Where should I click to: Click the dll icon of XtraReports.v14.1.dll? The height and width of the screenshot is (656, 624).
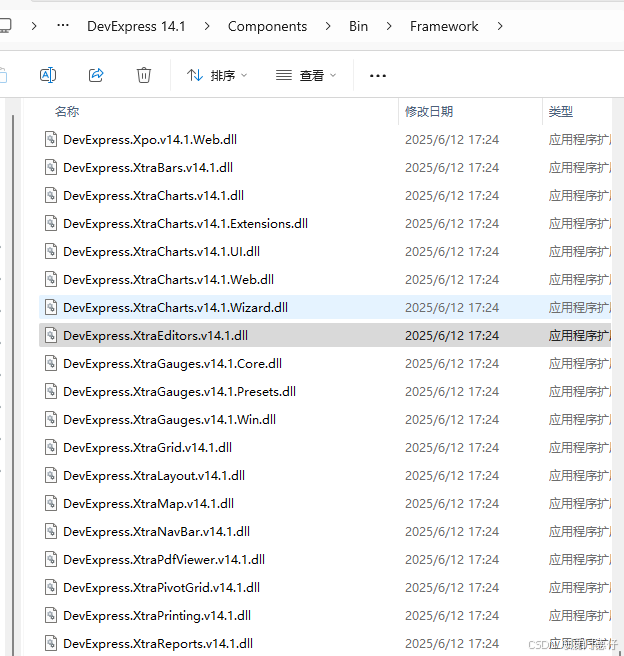click(51, 644)
